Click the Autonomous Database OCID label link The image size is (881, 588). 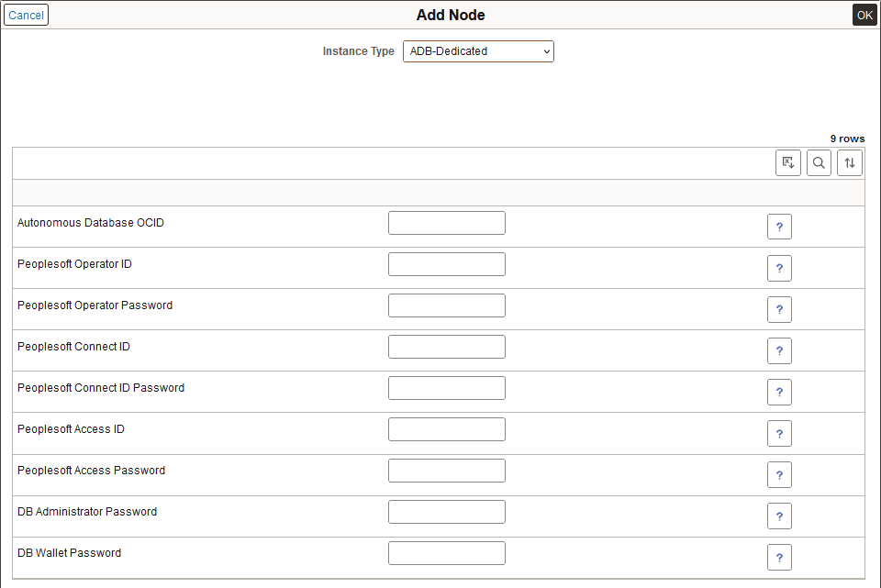coord(89,222)
